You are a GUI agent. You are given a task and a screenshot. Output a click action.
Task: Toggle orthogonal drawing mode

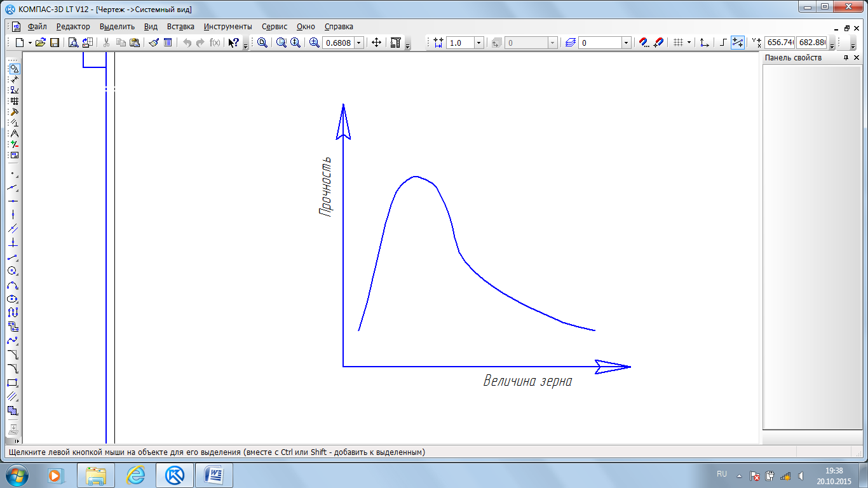coord(724,43)
